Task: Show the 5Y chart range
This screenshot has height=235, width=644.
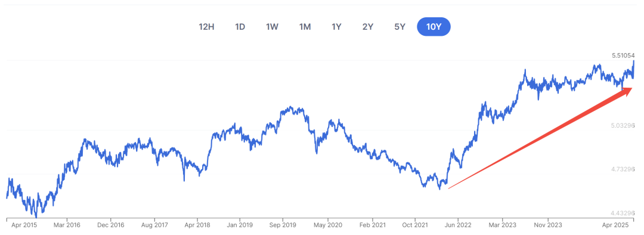Action: 400,27
